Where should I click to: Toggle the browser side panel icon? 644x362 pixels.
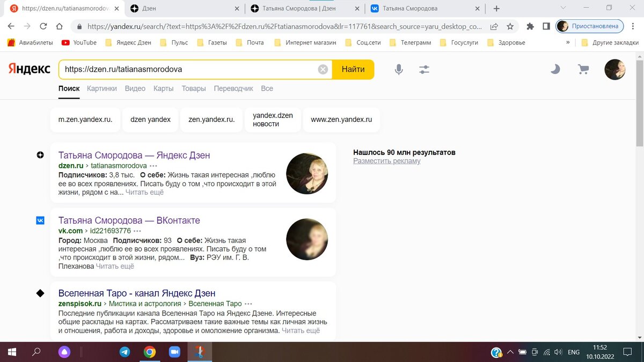pyautogui.click(x=546, y=26)
